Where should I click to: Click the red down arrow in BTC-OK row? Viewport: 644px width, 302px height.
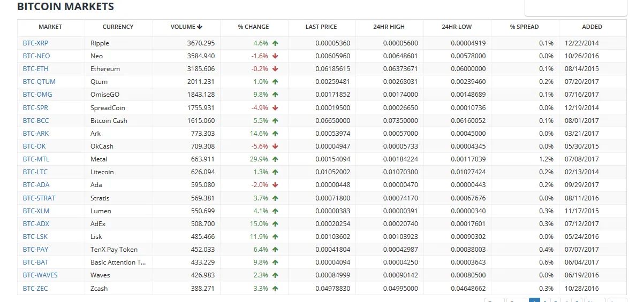tap(275, 146)
